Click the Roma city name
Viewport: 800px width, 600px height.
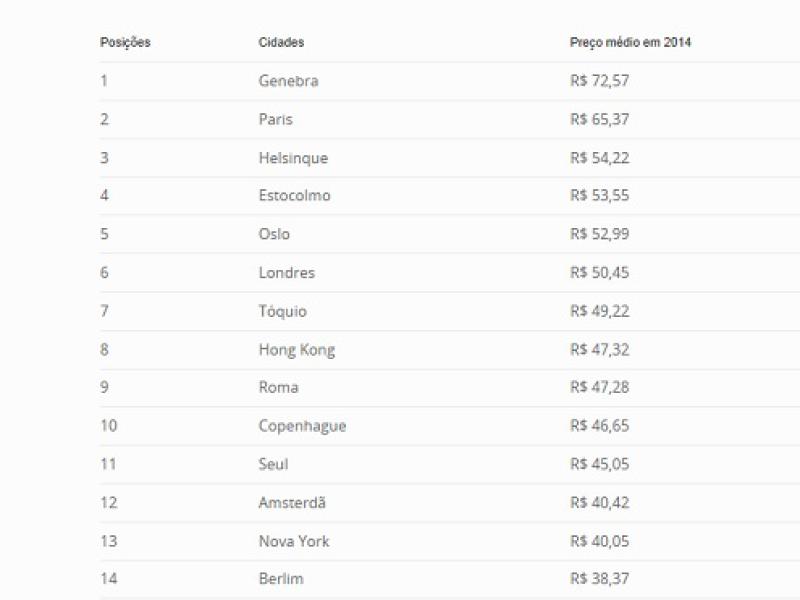(278, 388)
